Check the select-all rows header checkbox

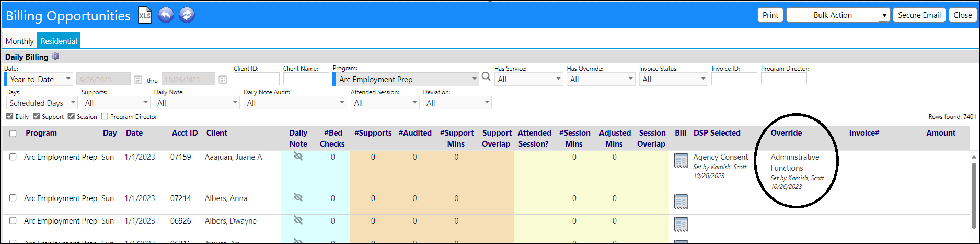click(x=13, y=134)
